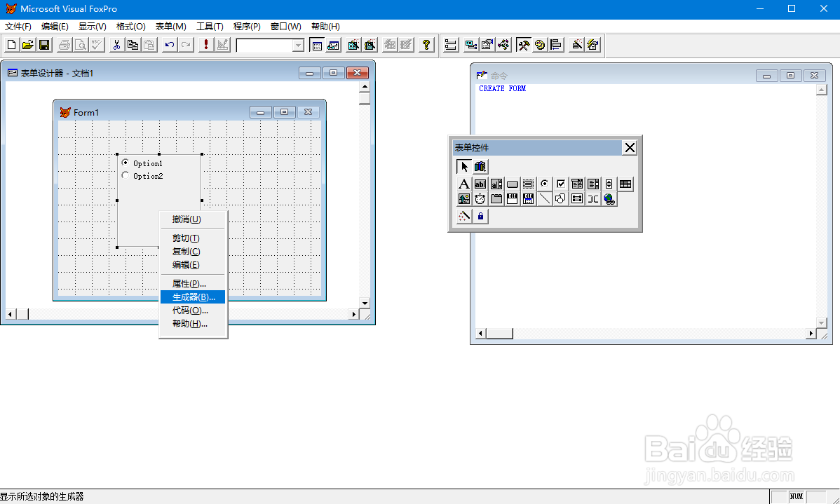Viewport: 840px width, 504px height.
Task: Click the yellow question mark Help icon
Action: (426, 45)
